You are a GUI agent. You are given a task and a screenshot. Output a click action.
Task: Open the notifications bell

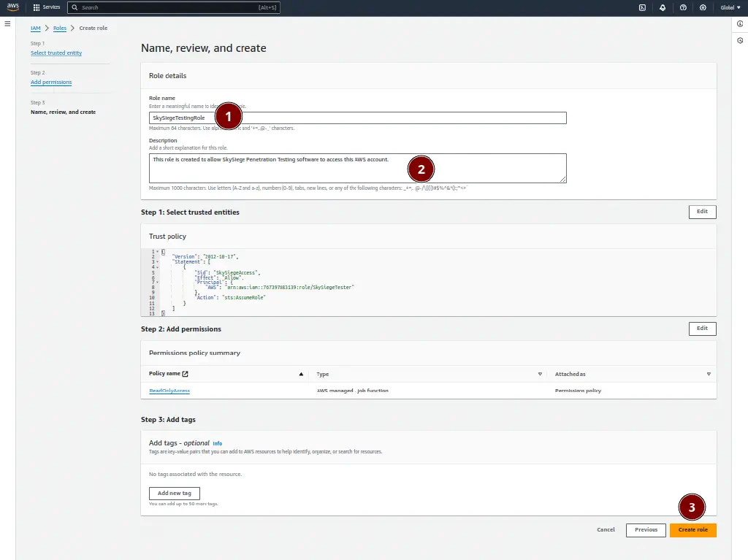coord(663,7)
